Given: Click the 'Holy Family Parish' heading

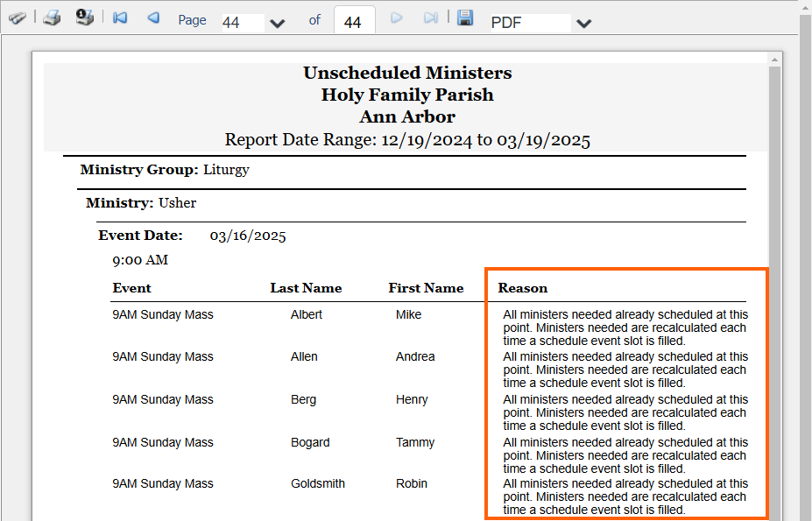Looking at the screenshot, I should (x=407, y=95).
